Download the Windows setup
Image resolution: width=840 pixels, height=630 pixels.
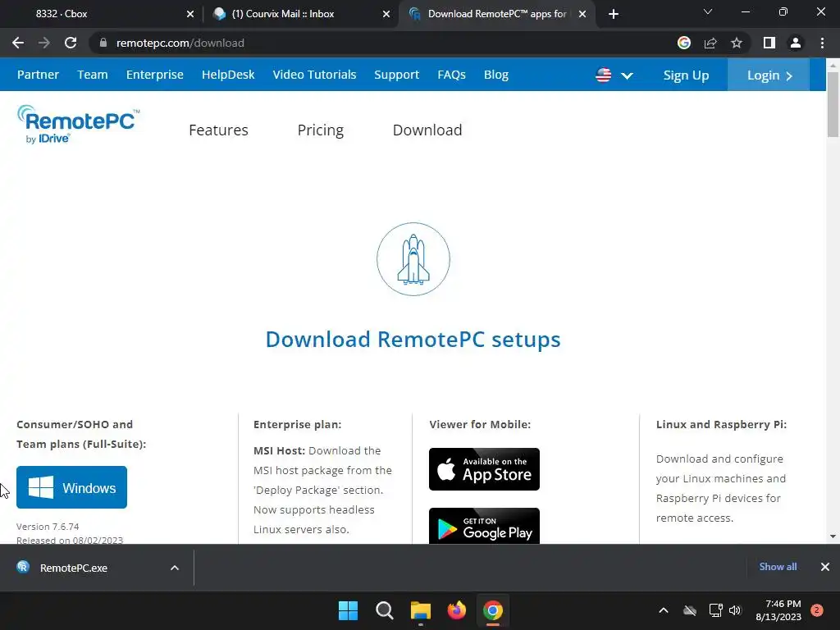(72, 487)
